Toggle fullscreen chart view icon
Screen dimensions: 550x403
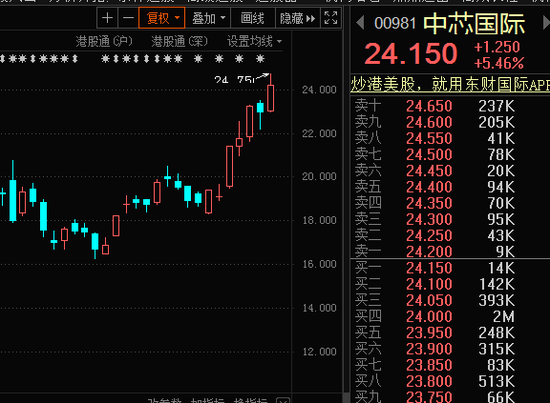coord(330,18)
